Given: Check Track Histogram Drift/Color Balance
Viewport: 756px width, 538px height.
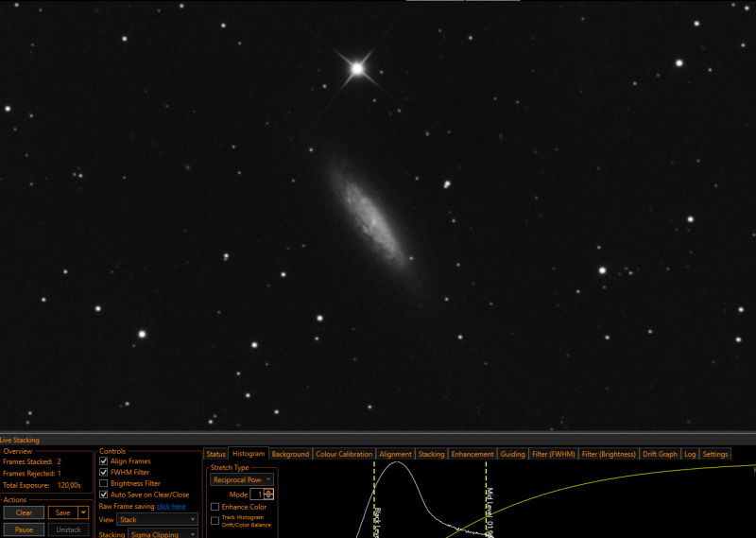Looking at the screenshot, I should pyautogui.click(x=215, y=521).
